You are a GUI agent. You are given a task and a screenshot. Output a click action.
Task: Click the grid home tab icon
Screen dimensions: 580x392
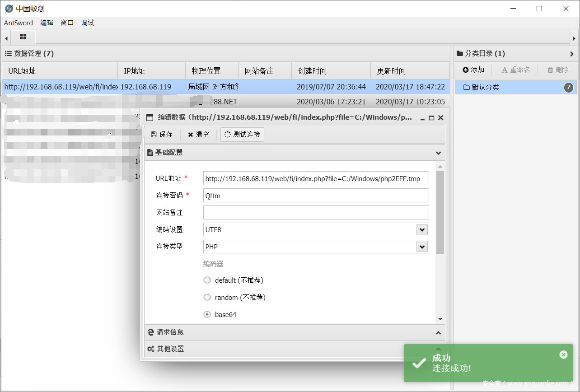coord(23,37)
